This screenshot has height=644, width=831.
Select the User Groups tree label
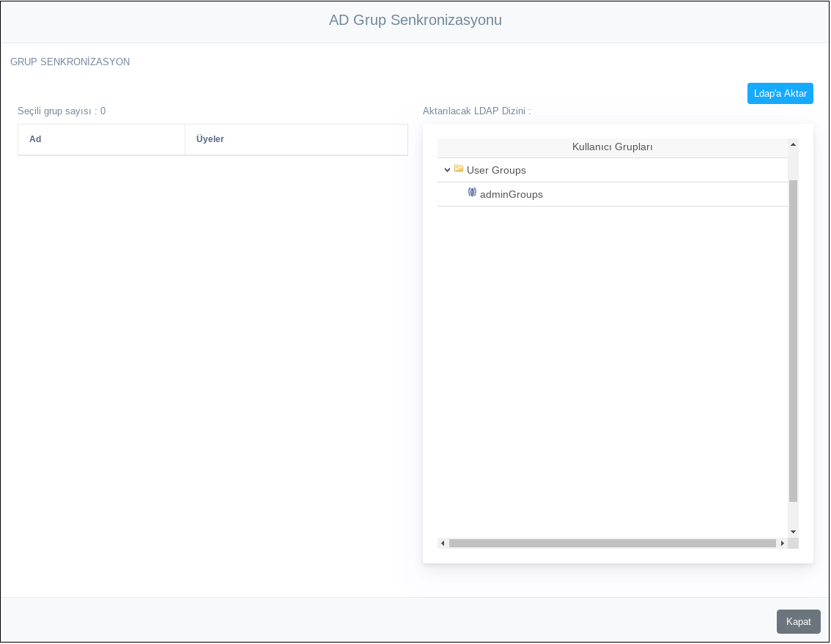pos(496,170)
